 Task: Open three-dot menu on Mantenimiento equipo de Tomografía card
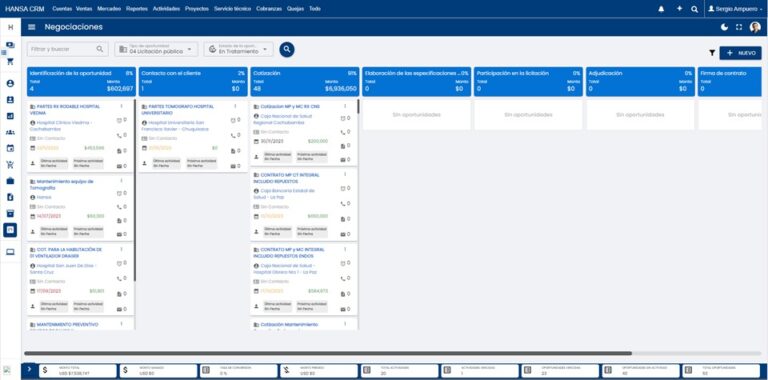coord(121,181)
